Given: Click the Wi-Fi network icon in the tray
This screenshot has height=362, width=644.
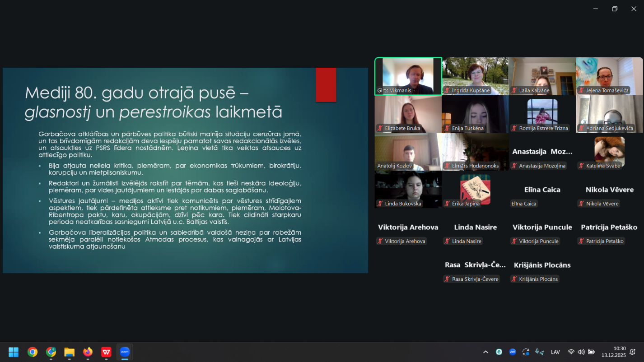Looking at the screenshot, I should pyautogui.click(x=571, y=352).
